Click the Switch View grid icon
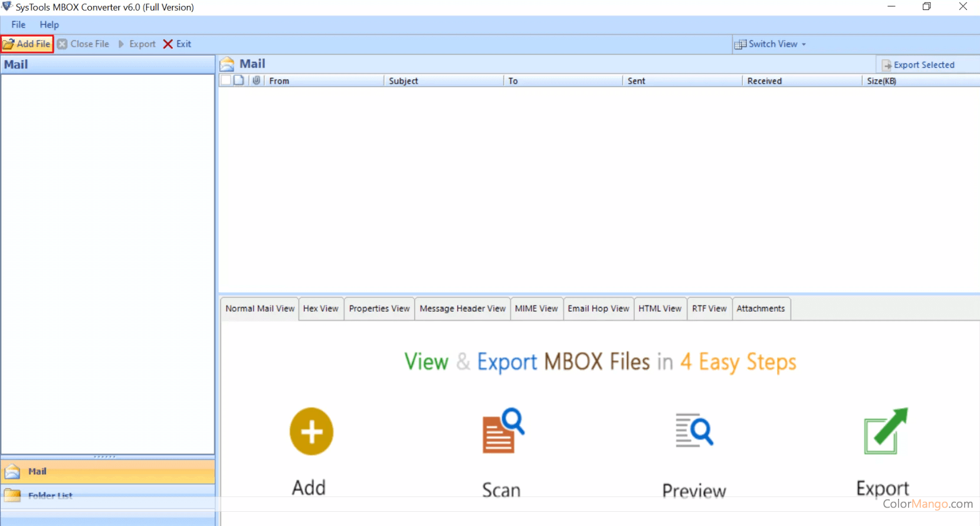The width and height of the screenshot is (980, 526). 740,44
